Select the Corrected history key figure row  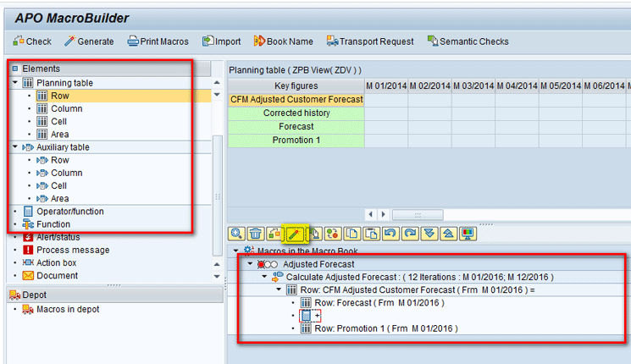point(296,113)
